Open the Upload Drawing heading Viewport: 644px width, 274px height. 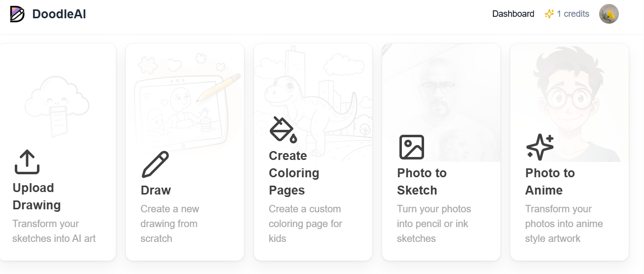point(37,196)
